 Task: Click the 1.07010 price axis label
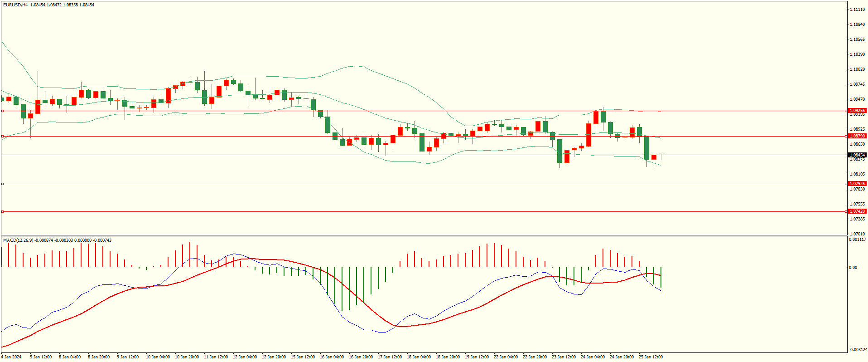coord(857,234)
